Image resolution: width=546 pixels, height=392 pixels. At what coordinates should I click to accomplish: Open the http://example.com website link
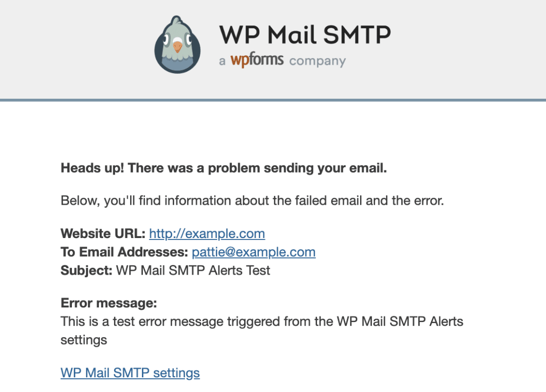(x=207, y=233)
